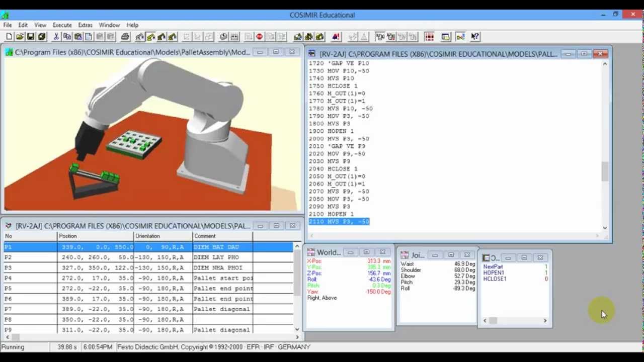Open the Extras menu

pyautogui.click(x=85, y=25)
